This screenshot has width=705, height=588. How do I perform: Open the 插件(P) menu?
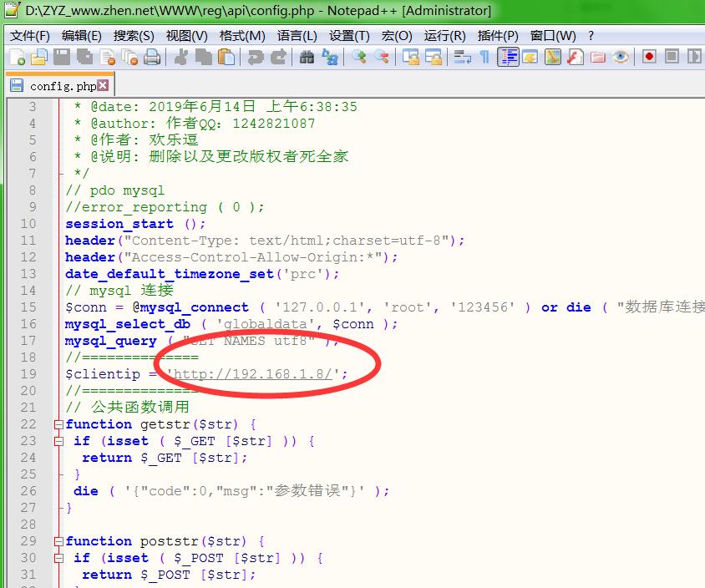point(498,36)
